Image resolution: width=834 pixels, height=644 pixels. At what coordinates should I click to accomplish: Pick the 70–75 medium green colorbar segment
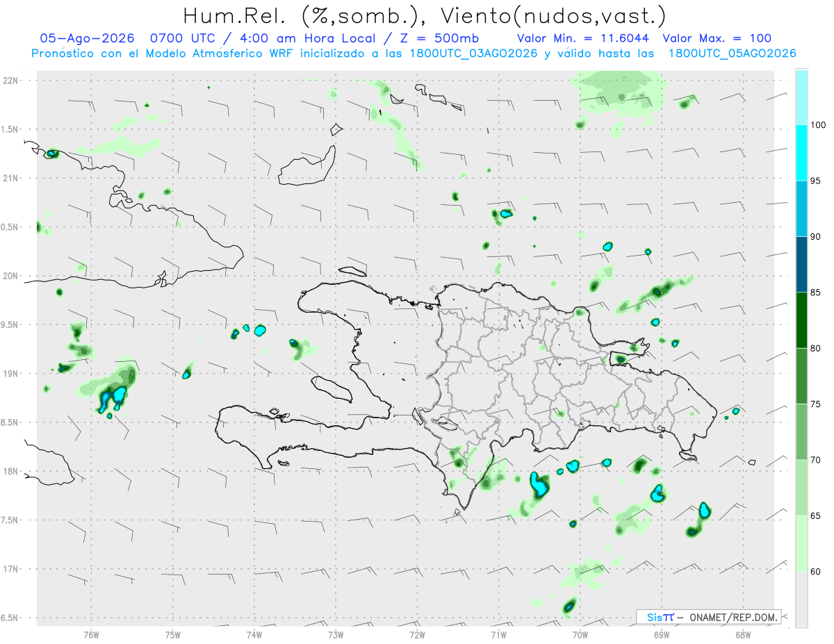click(x=801, y=432)
